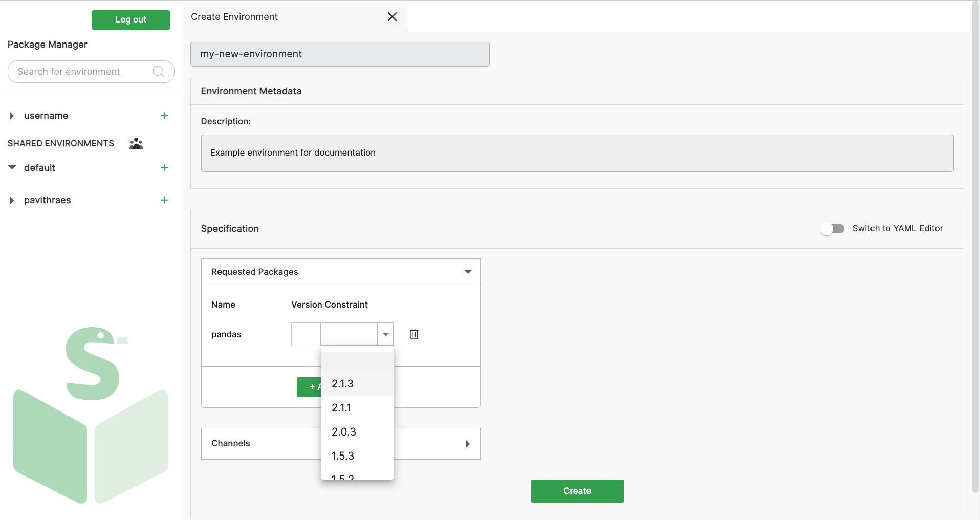The image size is (980, 520).
Task: Click the plus icon next to default
Action: pos(164,167)
